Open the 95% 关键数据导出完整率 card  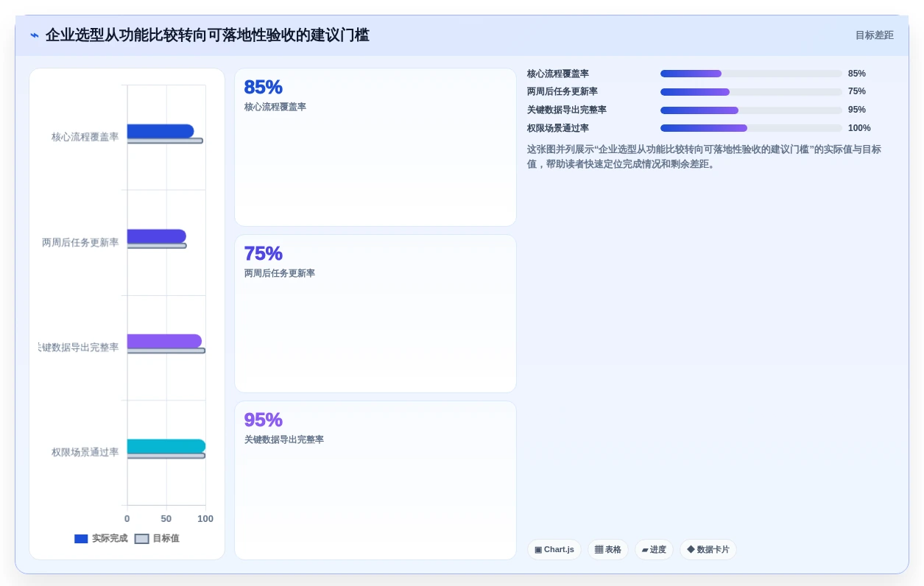click(x=375, y=480)
